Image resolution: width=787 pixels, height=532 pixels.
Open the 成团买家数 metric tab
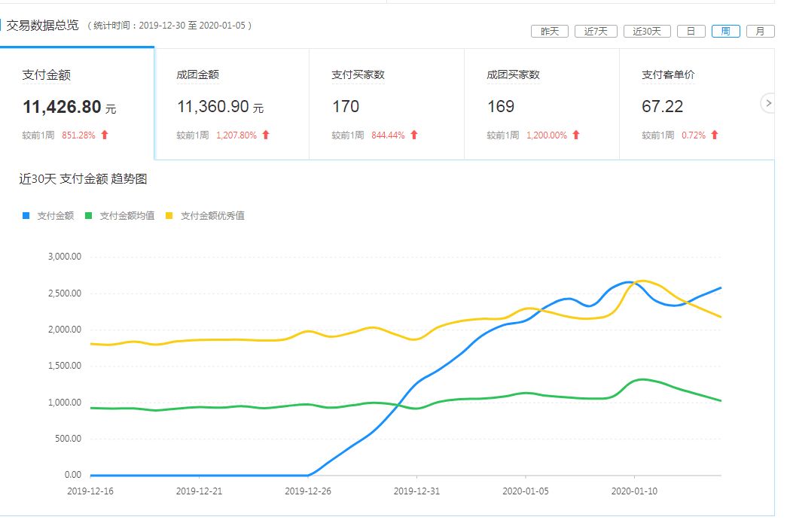pyautogui.click(x=541, y=105)
